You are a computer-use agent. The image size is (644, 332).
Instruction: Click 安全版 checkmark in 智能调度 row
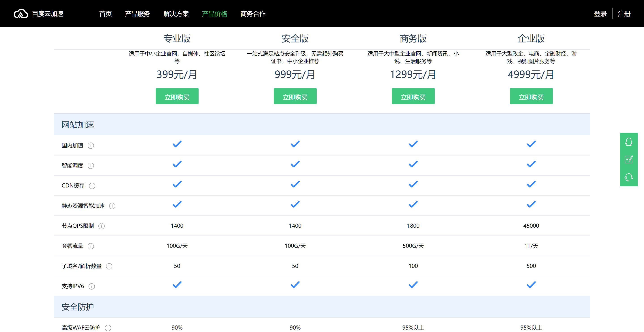pos(295,164)
